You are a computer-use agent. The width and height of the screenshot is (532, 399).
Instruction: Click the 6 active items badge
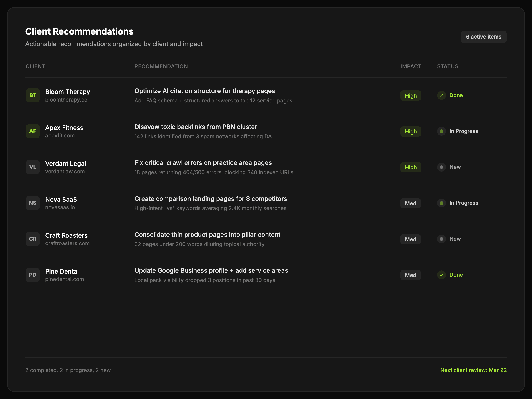[483, 37]
